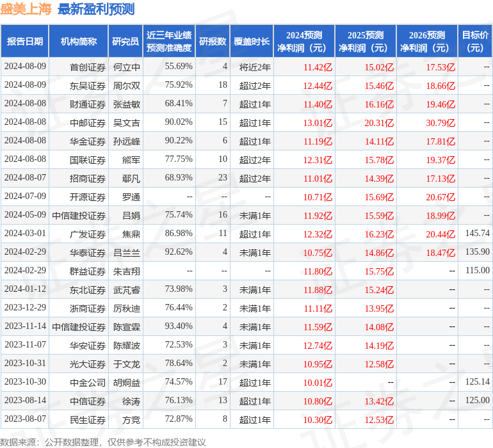
Task: Click the 机构简称 column header
Action: [79, 41]
